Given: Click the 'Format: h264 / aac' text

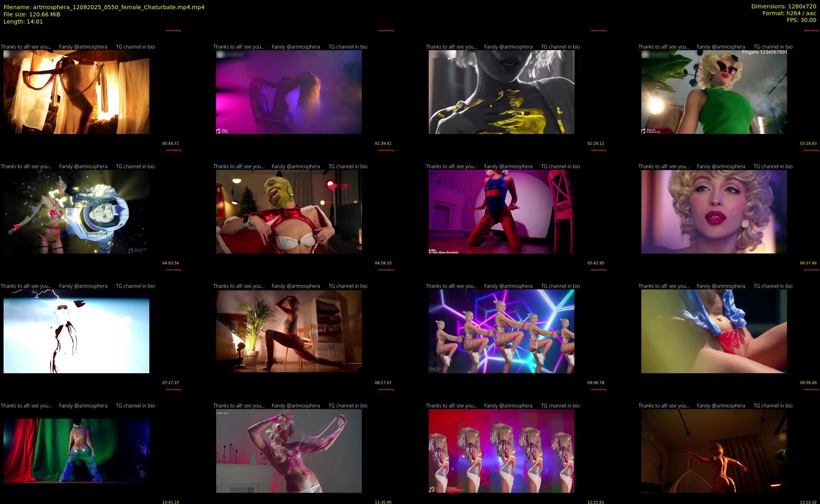Looking at the screenshot, I should pyautogui.click(x=789, y=13).
